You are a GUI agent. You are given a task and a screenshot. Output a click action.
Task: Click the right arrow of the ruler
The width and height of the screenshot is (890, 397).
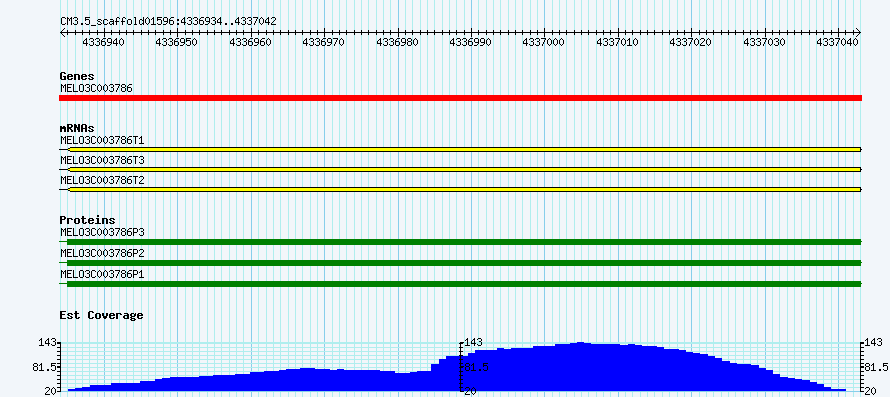858,33
